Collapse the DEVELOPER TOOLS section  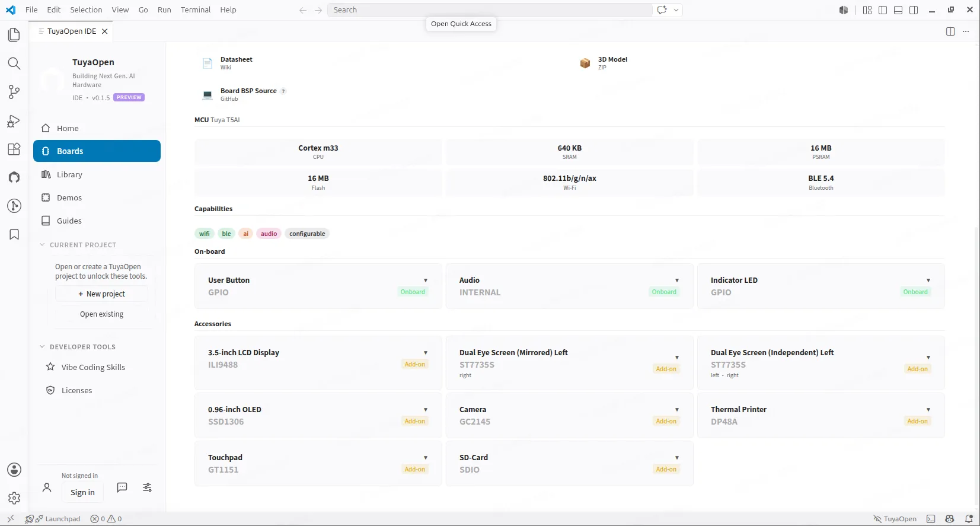[x=77, y=347]
